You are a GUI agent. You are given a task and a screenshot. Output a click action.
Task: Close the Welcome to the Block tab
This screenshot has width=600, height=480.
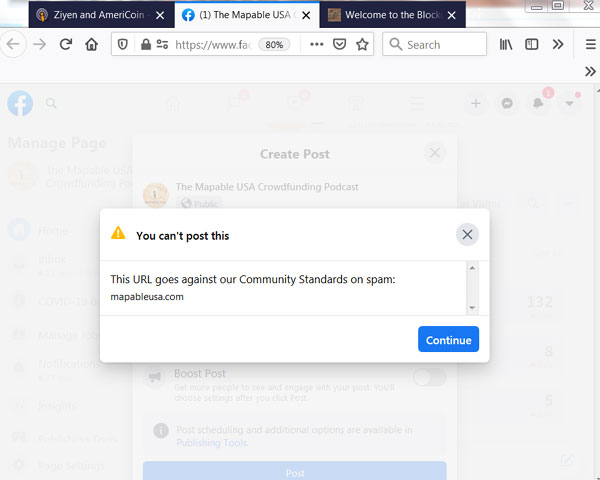coord(452,15)
